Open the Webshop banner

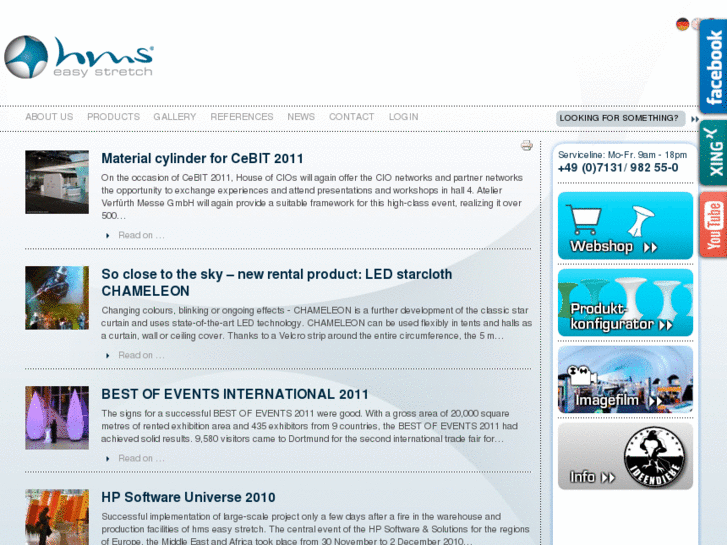[625, 226]
